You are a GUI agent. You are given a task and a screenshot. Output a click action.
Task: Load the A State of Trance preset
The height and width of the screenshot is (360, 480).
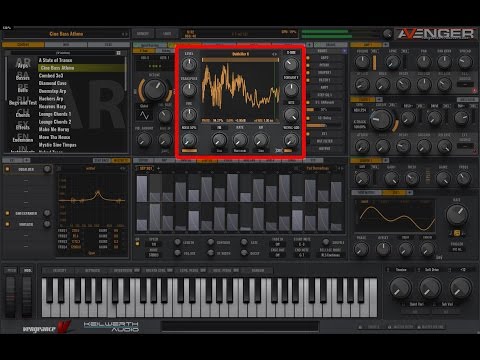click(x=55, y=60)
